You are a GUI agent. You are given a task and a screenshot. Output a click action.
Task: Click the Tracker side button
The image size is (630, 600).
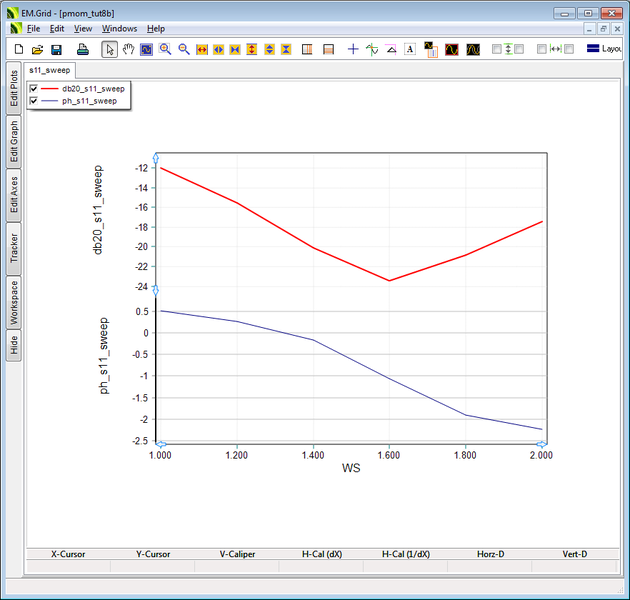tap(13, 246)
